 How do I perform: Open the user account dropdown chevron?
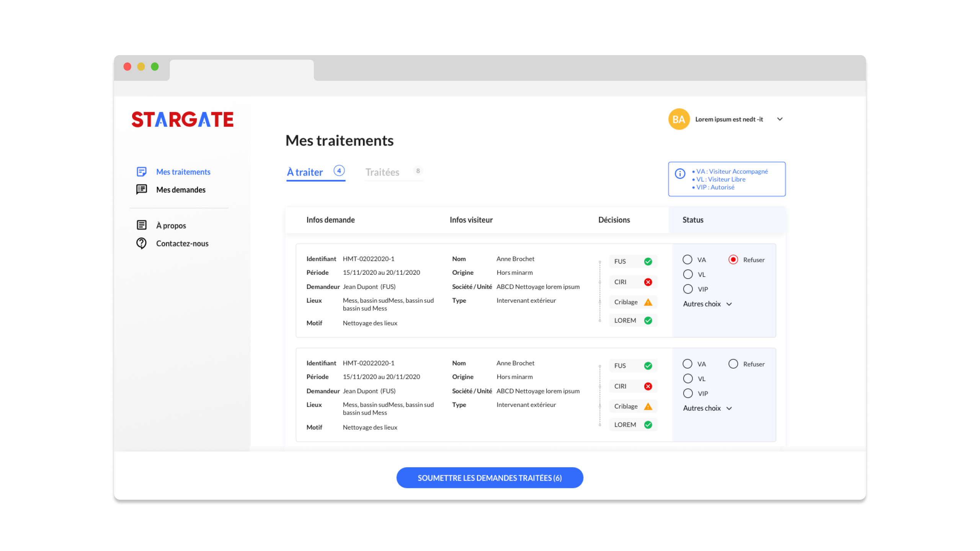[780, 119]
